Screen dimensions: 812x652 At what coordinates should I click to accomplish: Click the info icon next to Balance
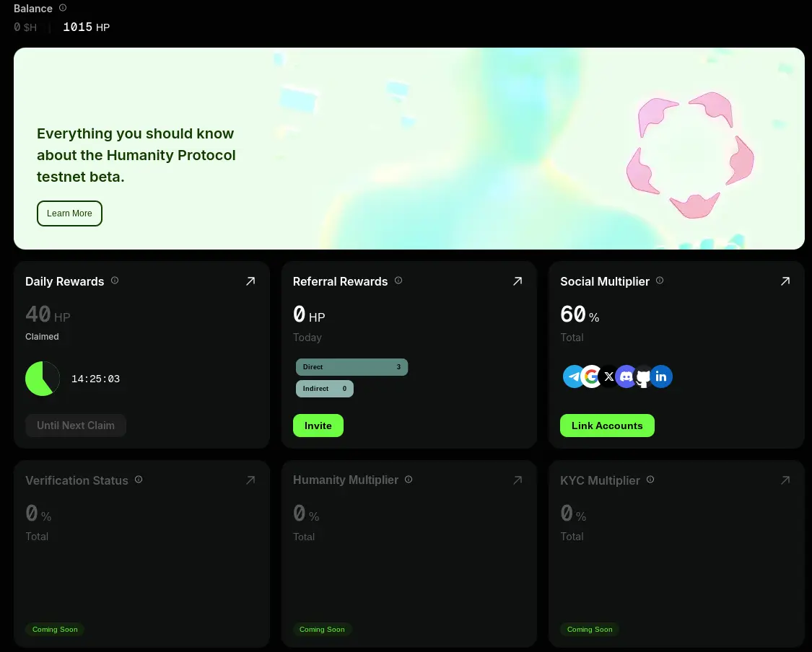(63, 8)
